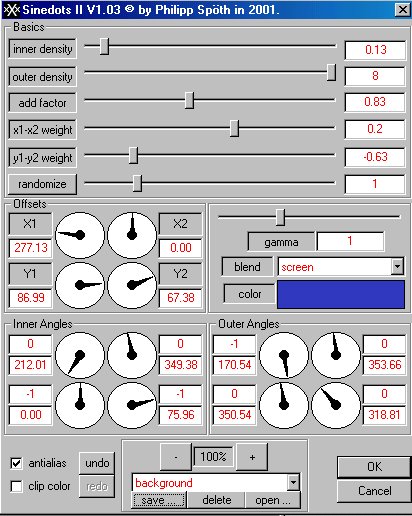Disable the antialias checkbox
The width and height of the screenshot is (412, 516).
coord(16,463)
